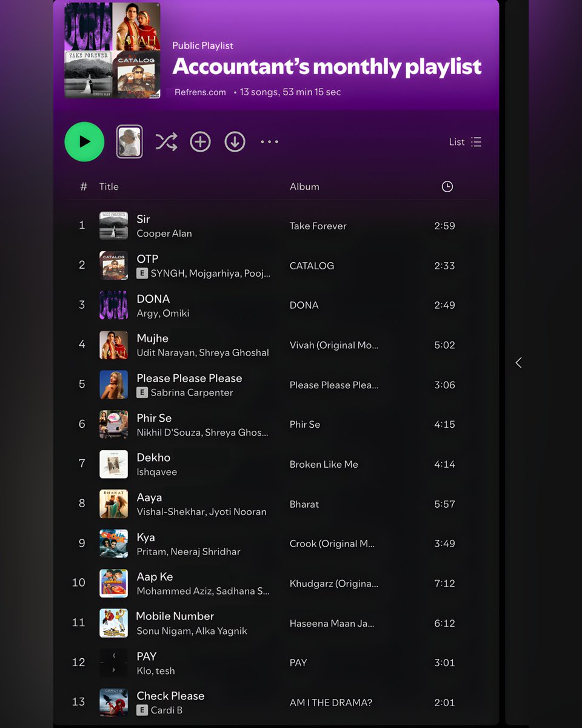The height and width of the screenshot is (728, 582).
Task: Play the Accountant's monthly playlist
Action: pyautogui.click(x=84, y=142)
